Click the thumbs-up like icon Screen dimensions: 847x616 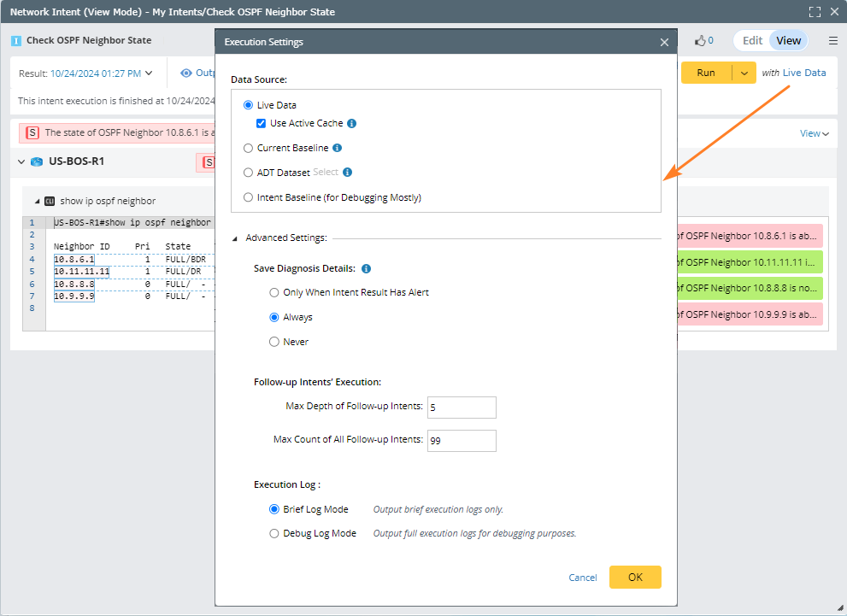point(700,40)
